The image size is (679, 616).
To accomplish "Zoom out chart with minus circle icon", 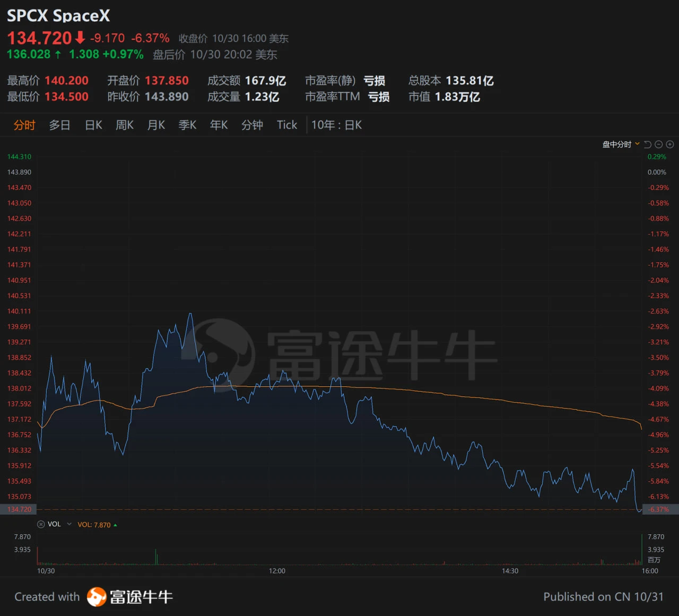I will (659, 144).
